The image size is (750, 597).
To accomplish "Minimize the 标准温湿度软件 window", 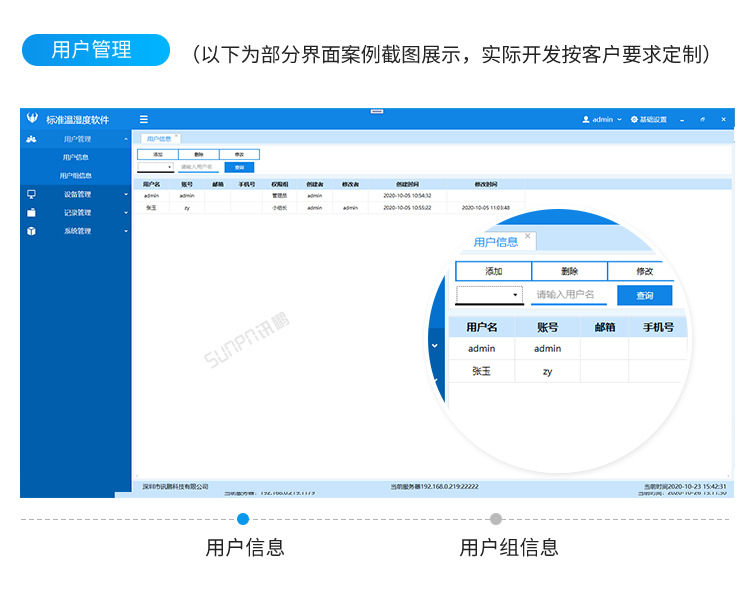I will pyautogui.click(x=682, y=120).
